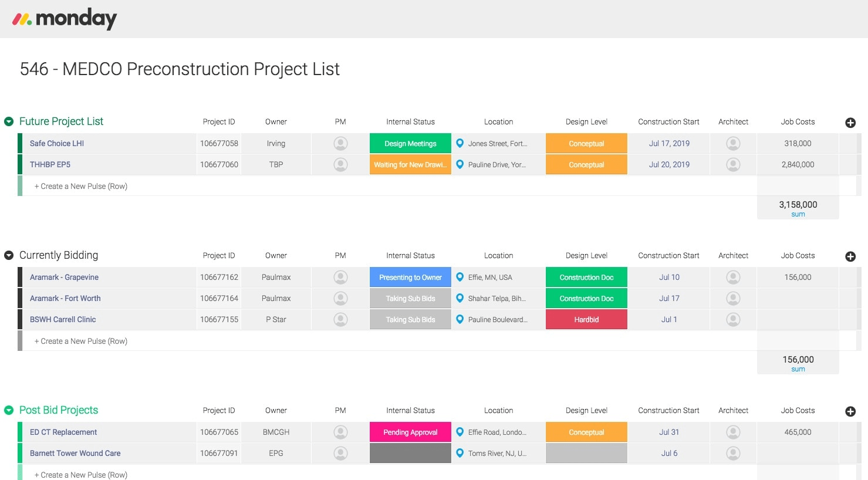
Task: Click location pin for Effie Road
Action: [x=460, y=432]
